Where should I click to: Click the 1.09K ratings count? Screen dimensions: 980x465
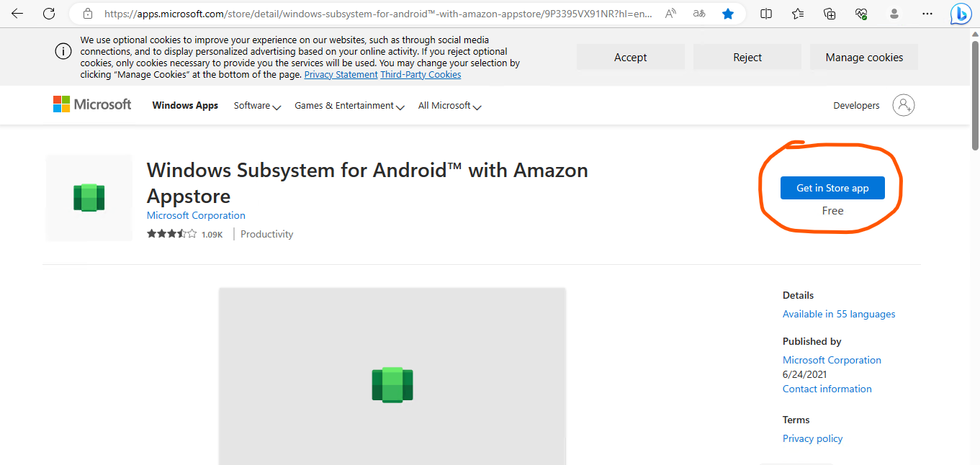212,235
